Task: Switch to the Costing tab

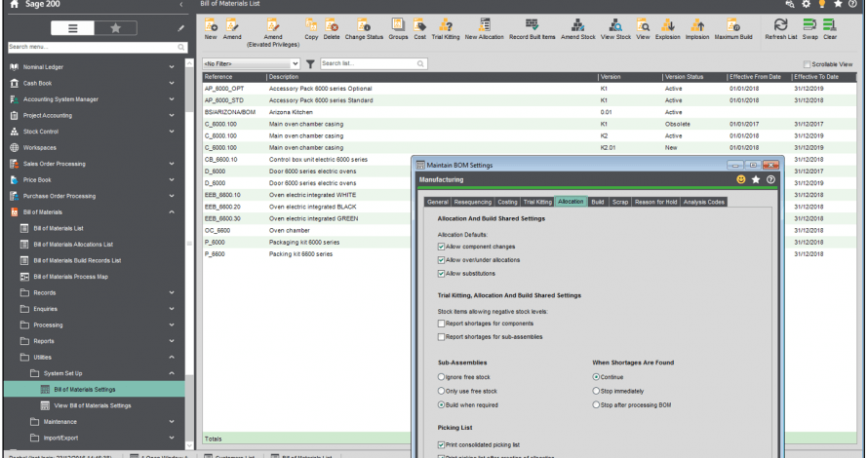Action: [x=507, y=202]
